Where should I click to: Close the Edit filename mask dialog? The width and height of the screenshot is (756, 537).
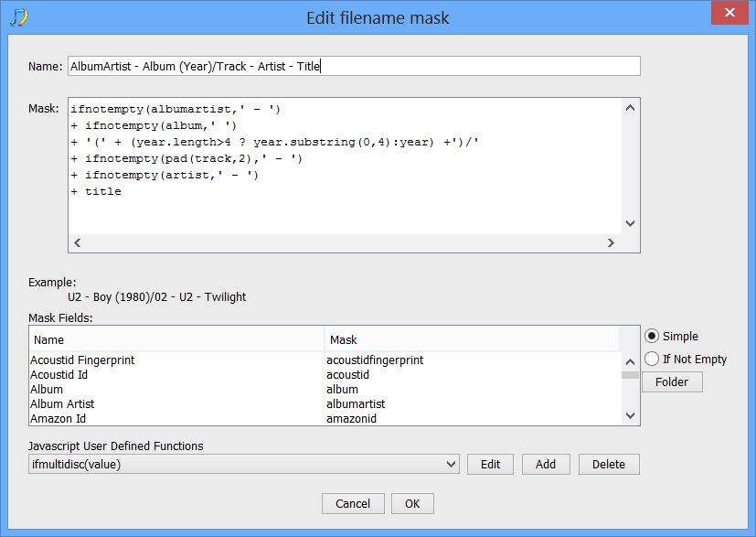click(729, 13)
